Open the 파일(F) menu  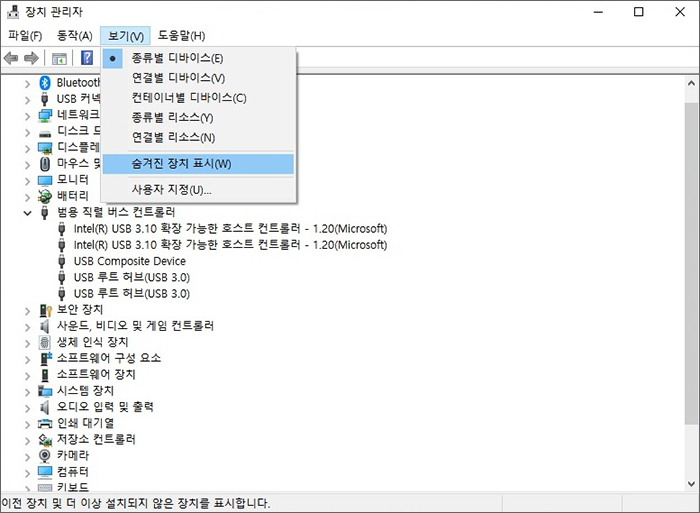(25, 36)
